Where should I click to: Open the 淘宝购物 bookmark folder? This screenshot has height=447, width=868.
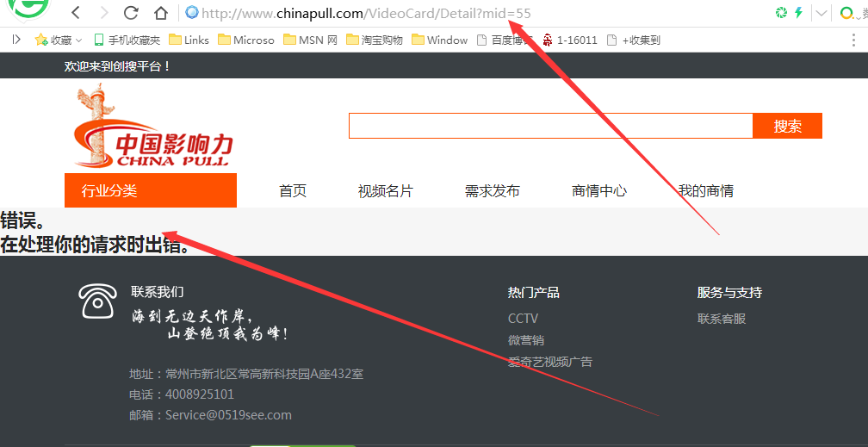click(x=375, y=40)
